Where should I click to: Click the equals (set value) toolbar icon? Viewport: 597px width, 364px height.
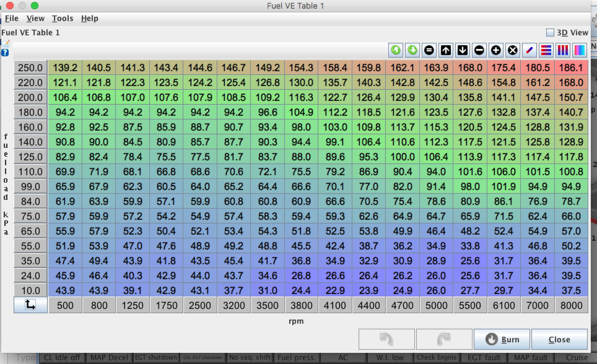(x=429, y=50)
